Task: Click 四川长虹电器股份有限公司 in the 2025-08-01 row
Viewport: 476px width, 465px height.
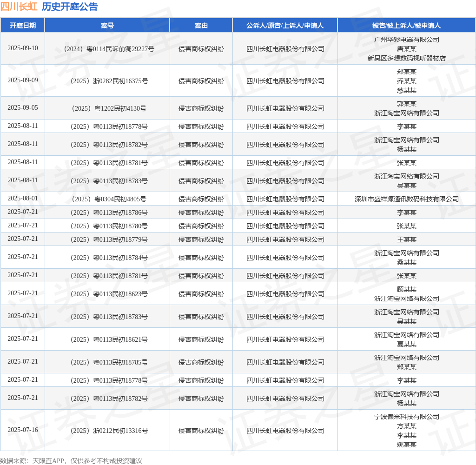Action: (x=285, y=199)
